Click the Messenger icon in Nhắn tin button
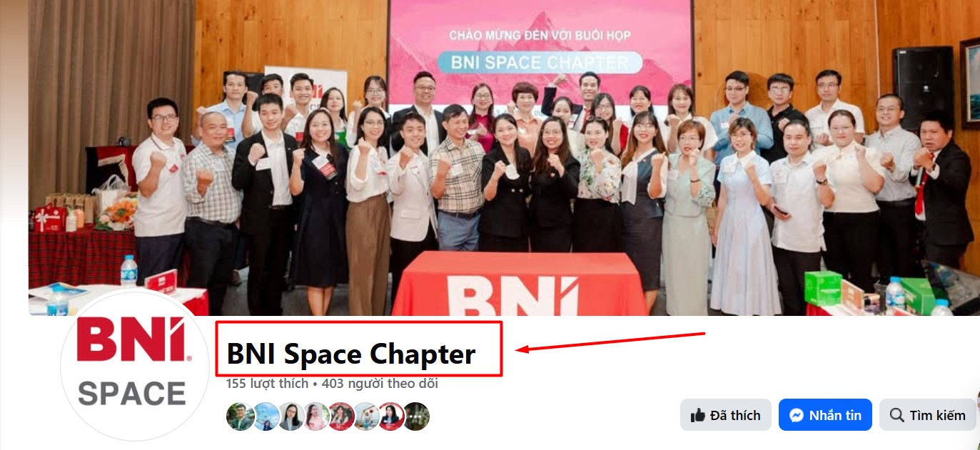The height and width of the screenshot is (450, 980). [x=797, y=415]
